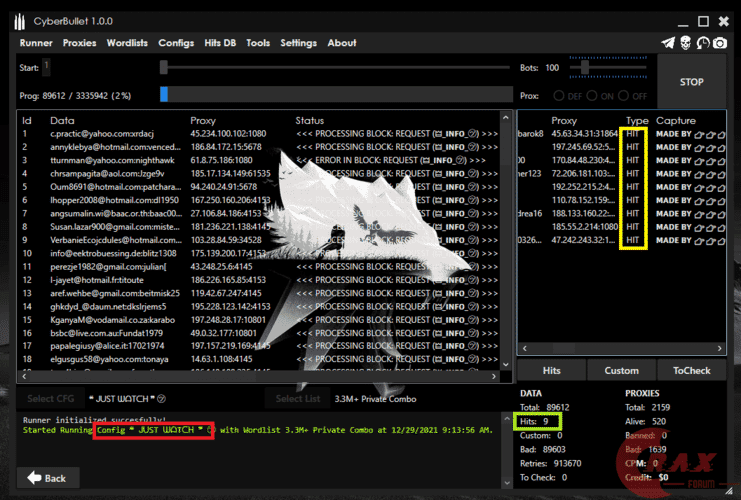Click the Alive: 520 proxies stat
Viewport: 741px width, 500px height.
[645, 421]
